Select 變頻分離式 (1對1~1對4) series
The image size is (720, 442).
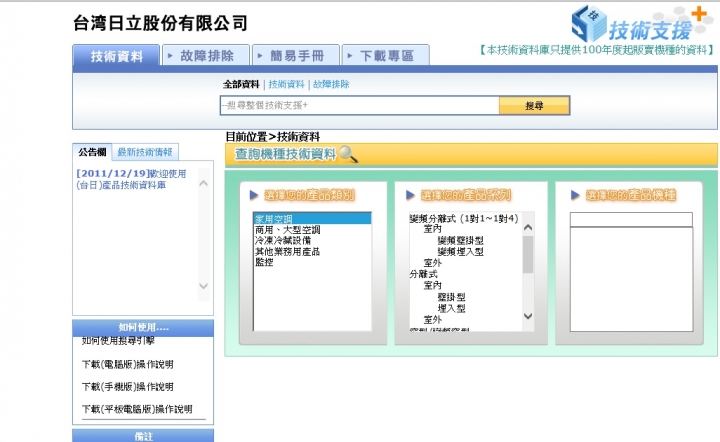[x=464, y=218]
